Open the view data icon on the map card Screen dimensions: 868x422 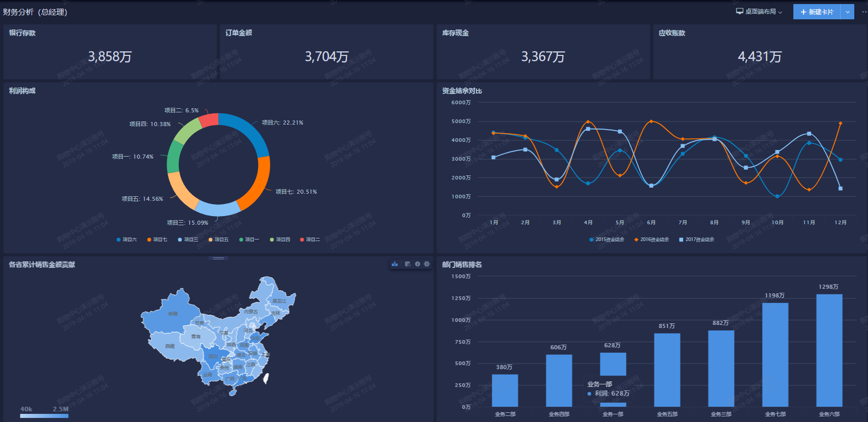pyautogui.click(x=407, y=264)
